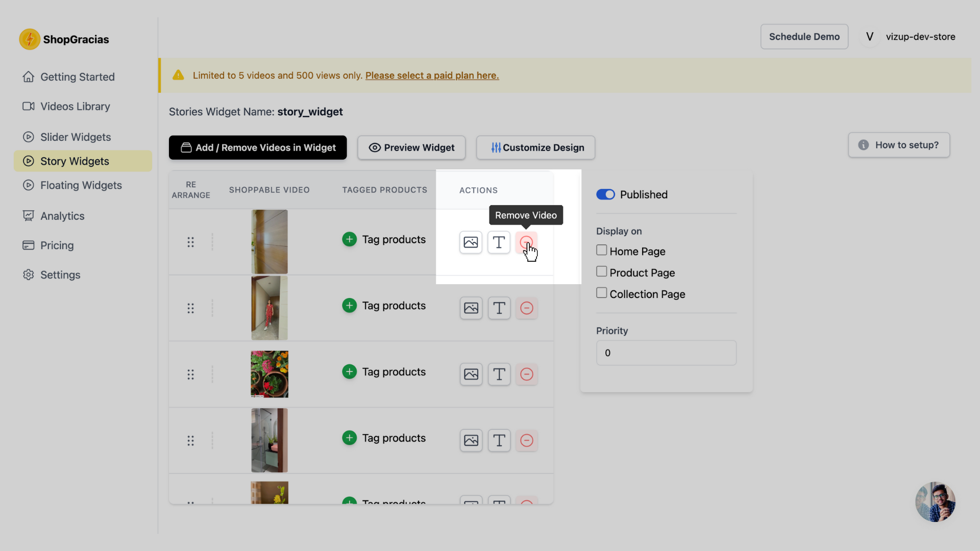
Task: Enable the Product Page checkbox
Action: coord(601,272)
